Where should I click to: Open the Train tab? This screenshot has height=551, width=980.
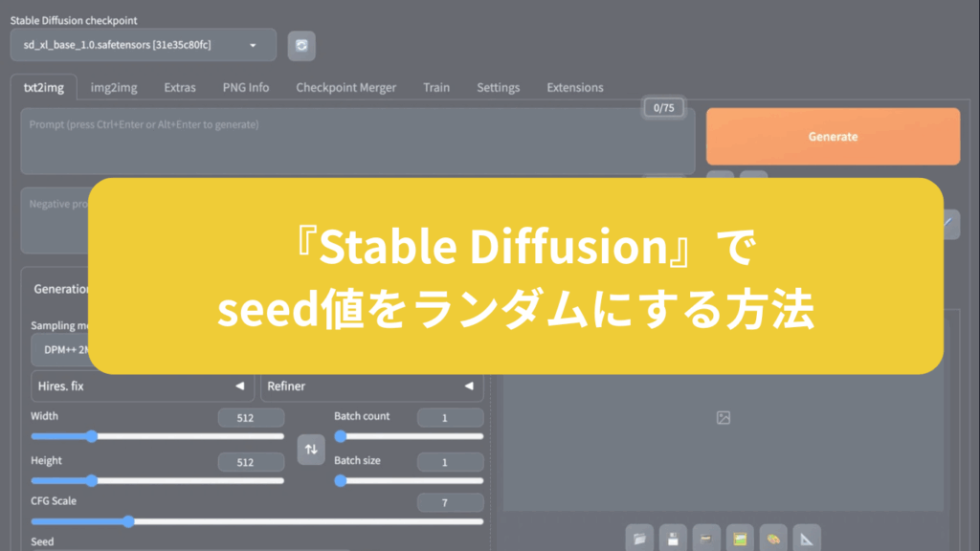coord(436,87)
